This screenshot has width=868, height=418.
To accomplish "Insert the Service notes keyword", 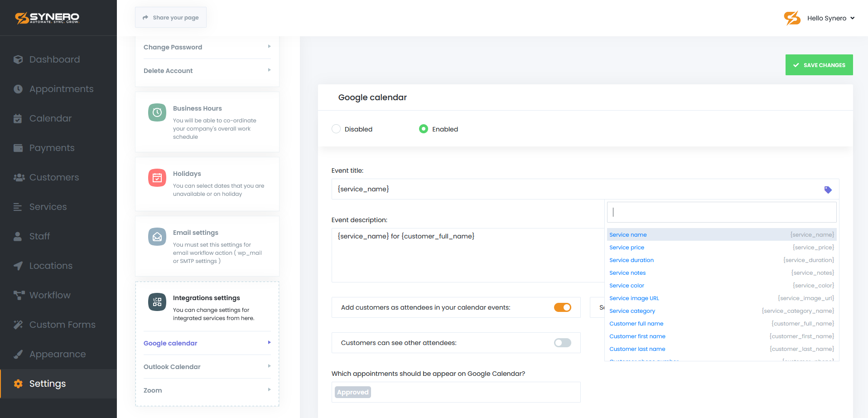I will [721, 272].
